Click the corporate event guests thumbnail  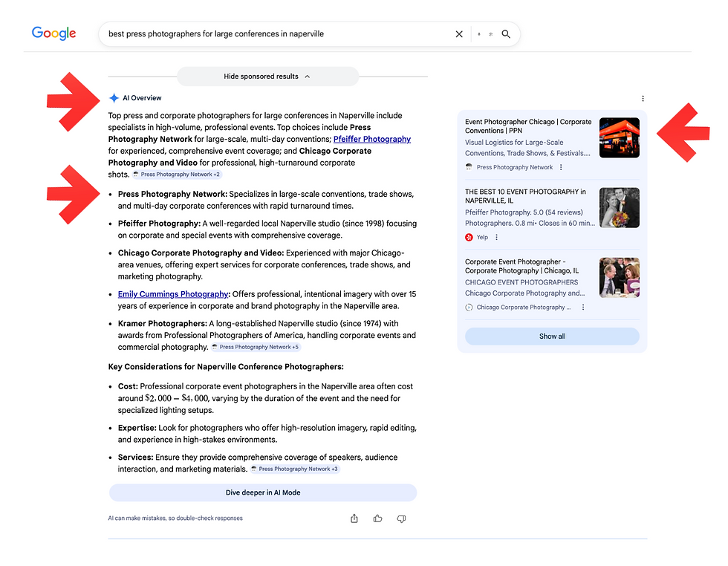tap(620, 277)
